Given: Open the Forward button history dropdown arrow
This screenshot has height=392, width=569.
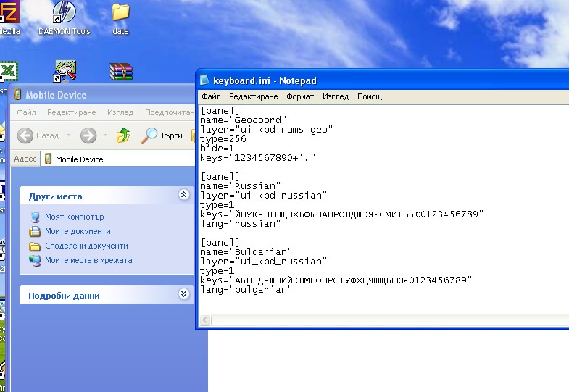Looking at the screenshot, I should pyautogui.click(x=104, y=135).
